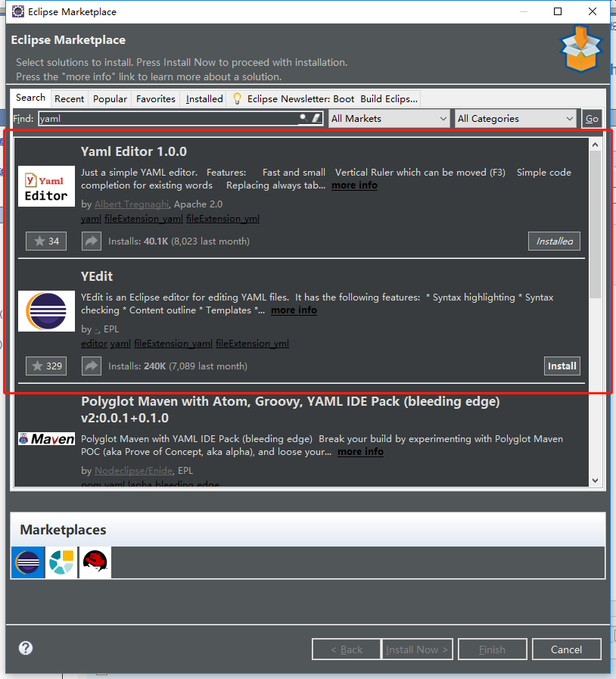Select the Eclipse marketplace icon

click(x=28, y=562)
